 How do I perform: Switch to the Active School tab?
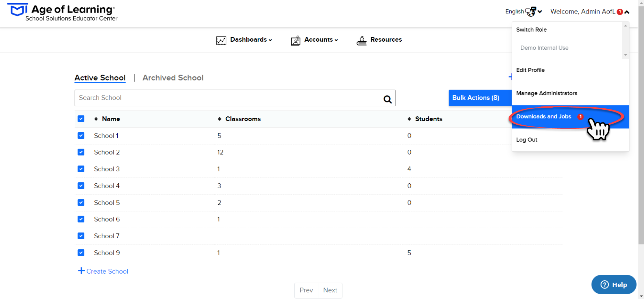click(100, 78)
